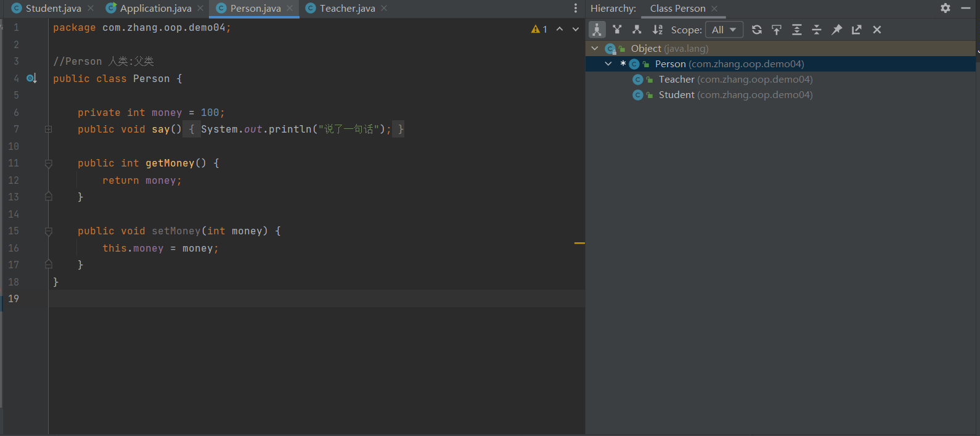Click the Application.java tab file icon
Viewport: 980px width, 436px height.
(x=111, y=9)
